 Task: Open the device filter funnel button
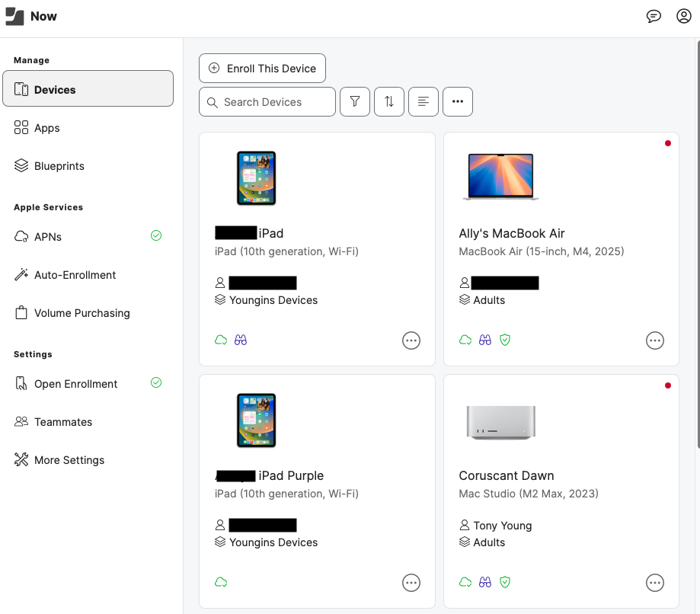tap(354, 102)
